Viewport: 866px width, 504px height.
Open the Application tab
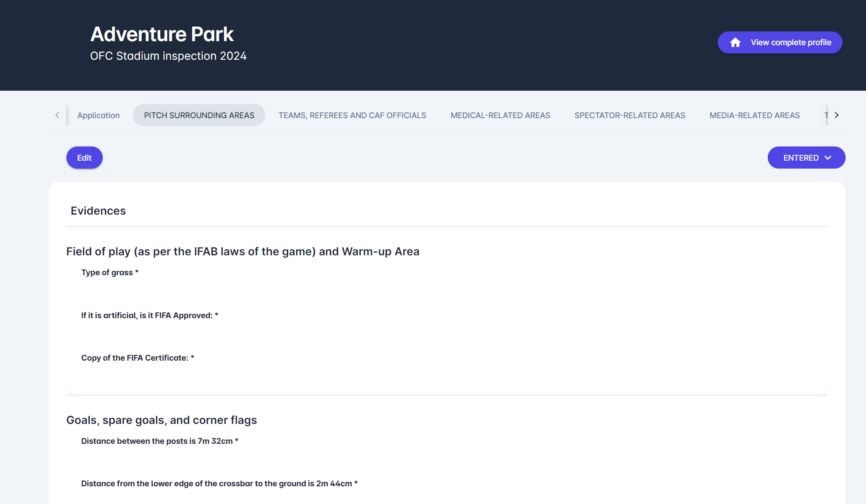(98, 115)
